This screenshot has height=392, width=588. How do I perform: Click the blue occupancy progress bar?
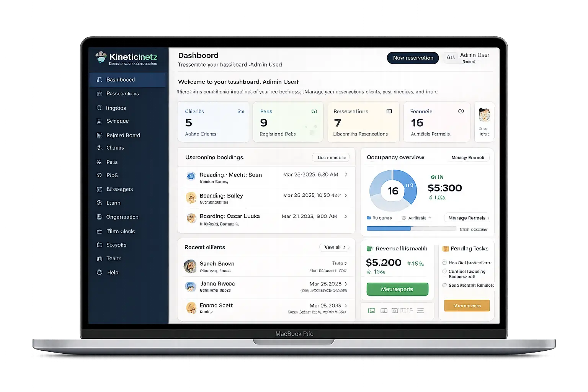click(388, 228)
